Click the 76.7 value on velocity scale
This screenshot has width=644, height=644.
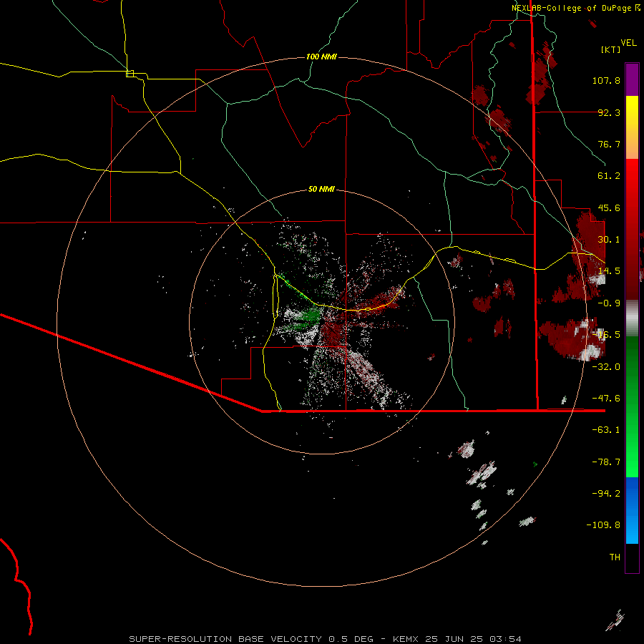point(609,144)
